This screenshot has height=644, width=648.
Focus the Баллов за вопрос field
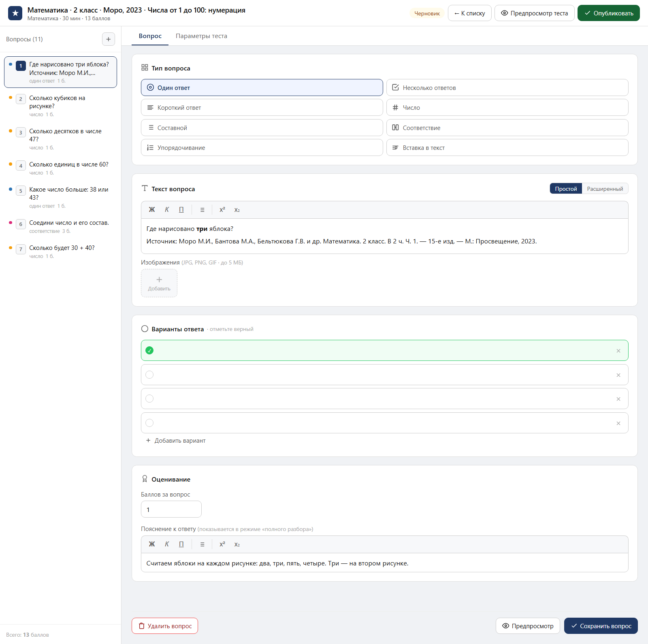click(171, 510)
